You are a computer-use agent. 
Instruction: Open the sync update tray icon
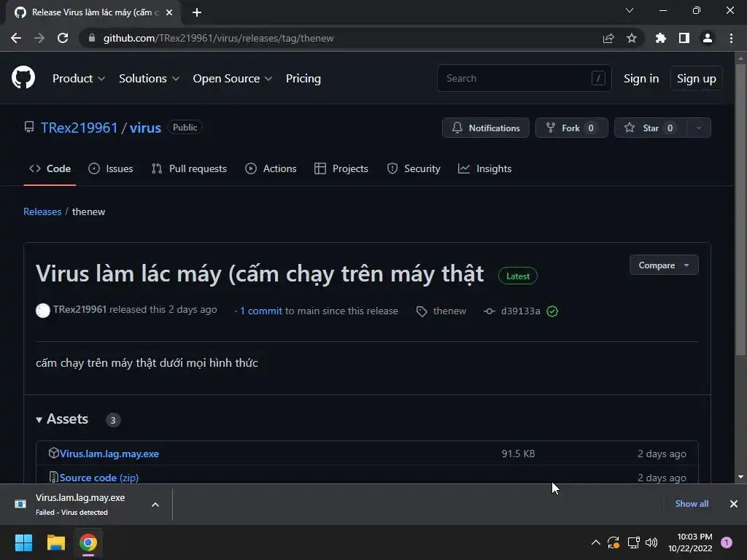[x=614, y=542]
